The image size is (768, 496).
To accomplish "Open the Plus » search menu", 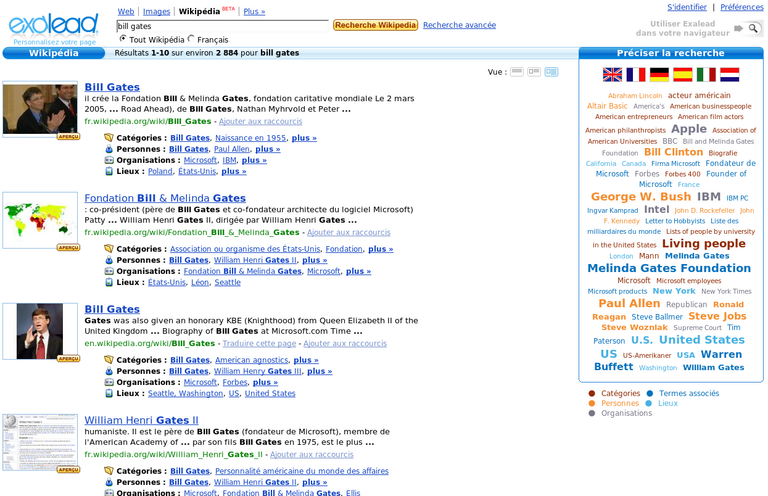I will click(x=254, y=11).
